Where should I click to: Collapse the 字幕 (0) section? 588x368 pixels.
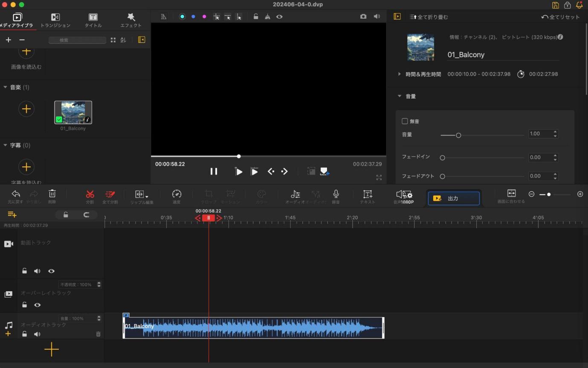(x=5, y=145)
